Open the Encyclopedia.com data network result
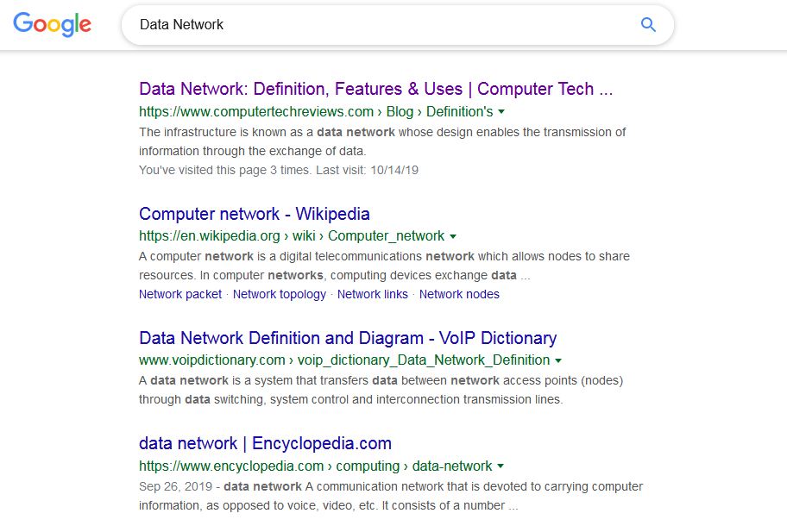The height and width of the screenshot is (532, 787). pyautogui.click(x=265, y=443)
